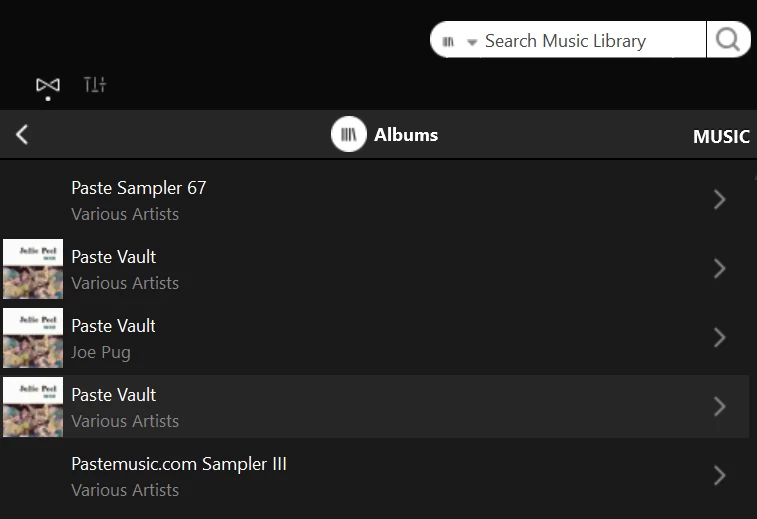Image resolution: width=757 pixels, height=519 pixels.
Task: Expand Pastemusic.com Sampler III chevron
Action: pyautogui.click(x=719, y=476)
